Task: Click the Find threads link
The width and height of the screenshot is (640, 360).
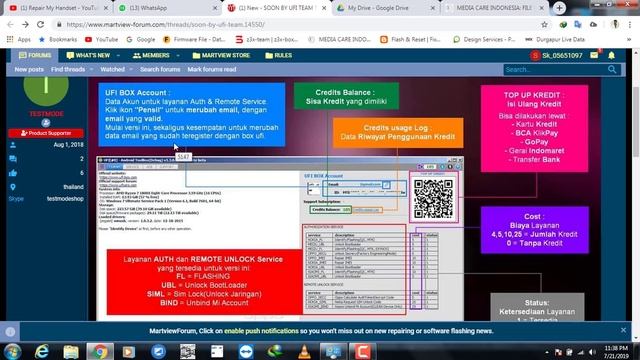Action: 68,69
